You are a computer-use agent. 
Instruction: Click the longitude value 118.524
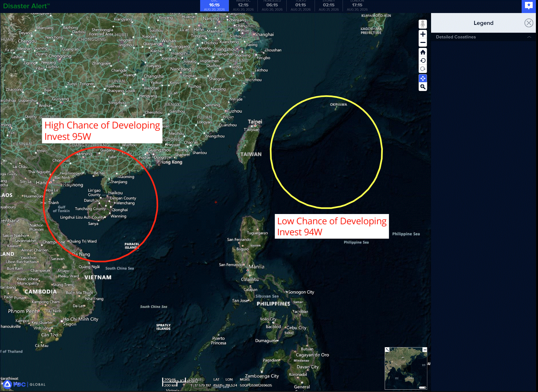pos(231,385)
